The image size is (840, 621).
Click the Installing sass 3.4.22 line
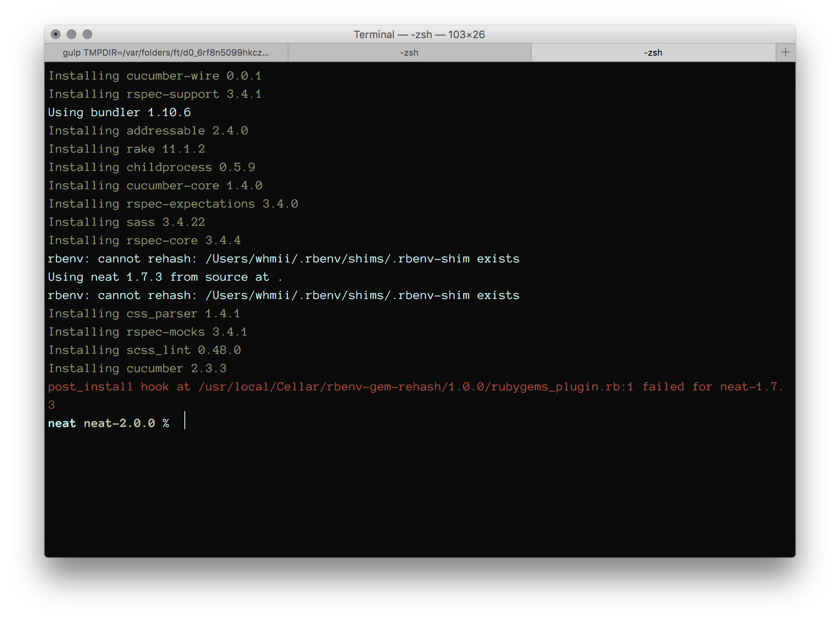tap(126, 222)
